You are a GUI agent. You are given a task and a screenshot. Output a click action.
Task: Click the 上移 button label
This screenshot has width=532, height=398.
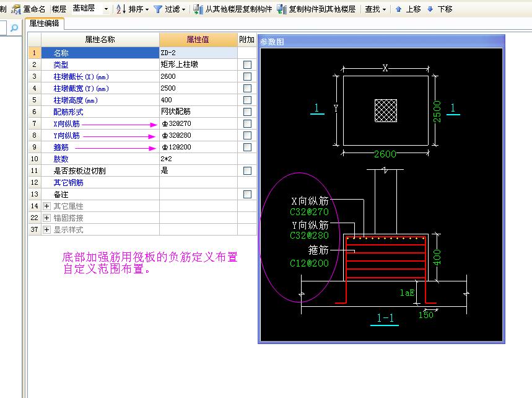(x=413, y=9)
